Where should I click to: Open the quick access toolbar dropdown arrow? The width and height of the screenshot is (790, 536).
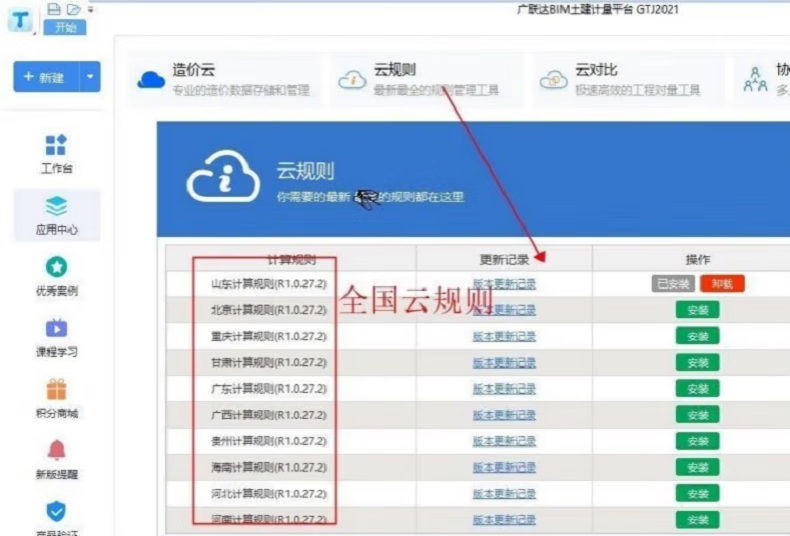click(89, 9)
